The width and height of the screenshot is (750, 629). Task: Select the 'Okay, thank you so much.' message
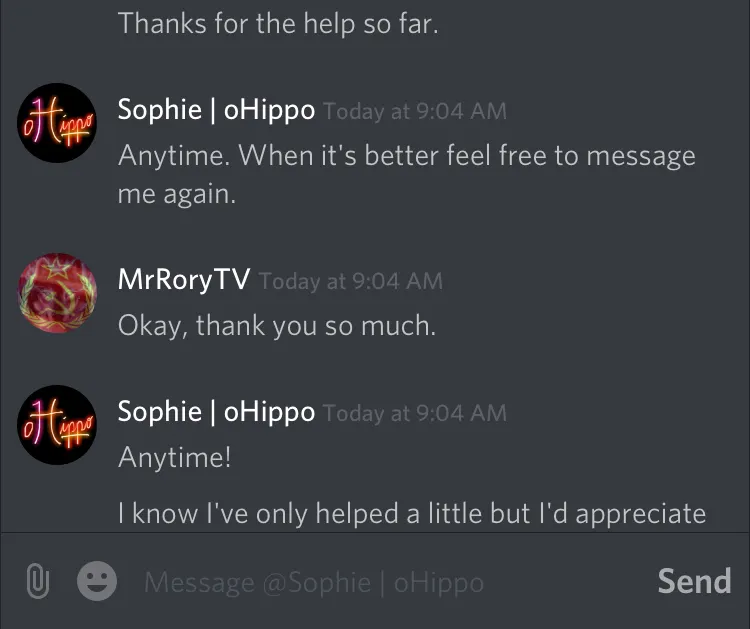[x=277, y=326]
